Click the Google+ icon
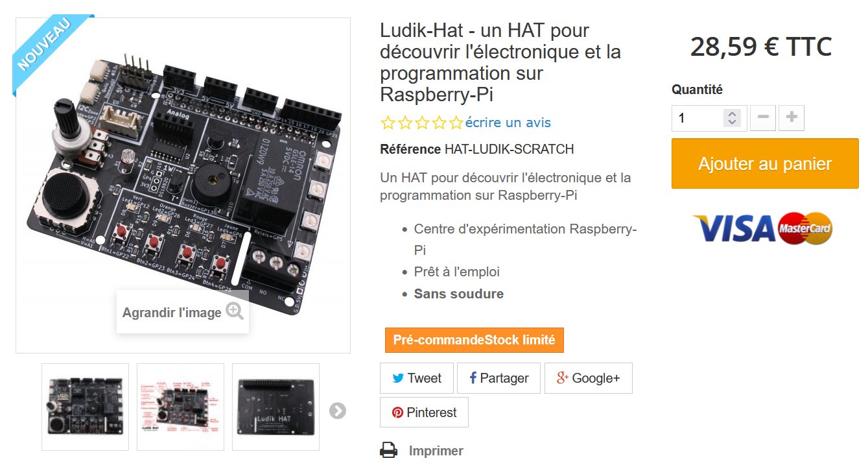The width and height of the screenshot is (868, 467). [x=563, y=378]
